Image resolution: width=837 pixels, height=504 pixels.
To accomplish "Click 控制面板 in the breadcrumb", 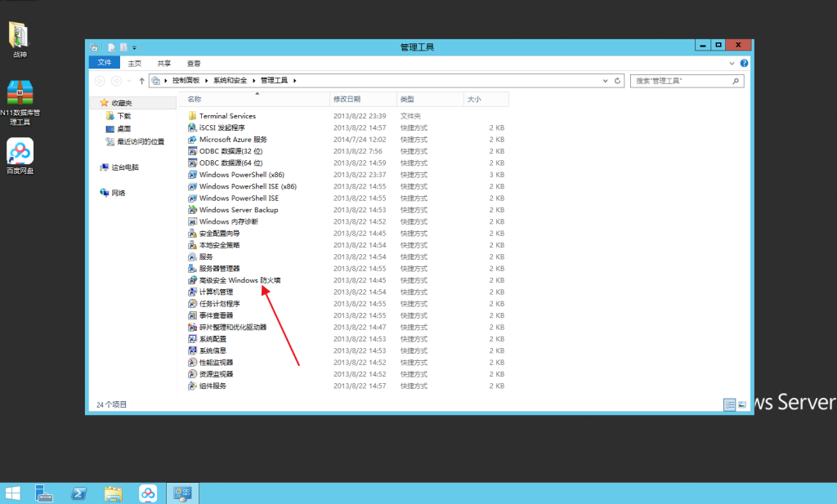I will 186,81.
